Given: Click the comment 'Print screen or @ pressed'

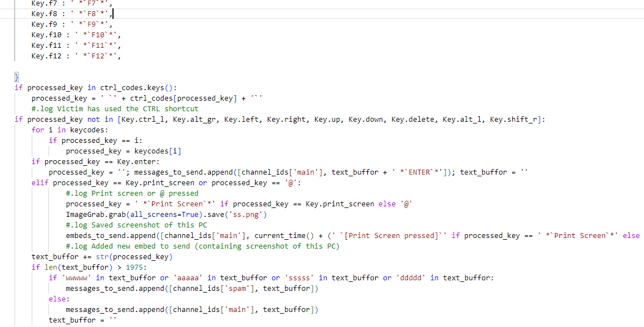Looking at the screenshot, I should tap(145, 193).
